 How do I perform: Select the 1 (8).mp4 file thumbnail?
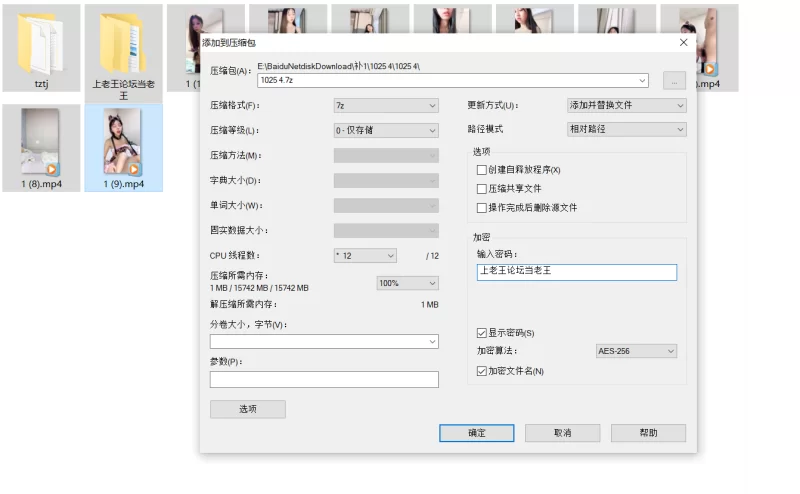coord(41,142)
